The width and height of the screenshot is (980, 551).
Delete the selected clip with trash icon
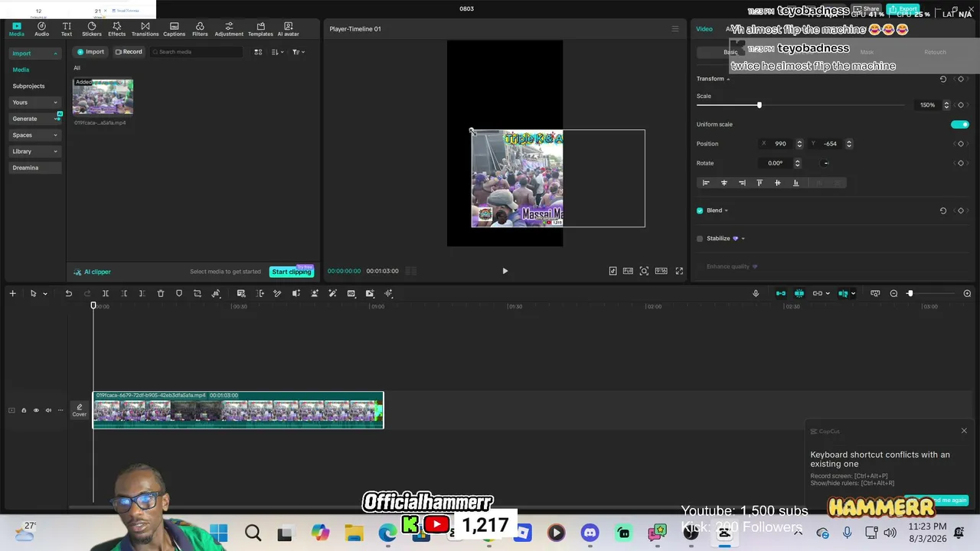[161, 293]
